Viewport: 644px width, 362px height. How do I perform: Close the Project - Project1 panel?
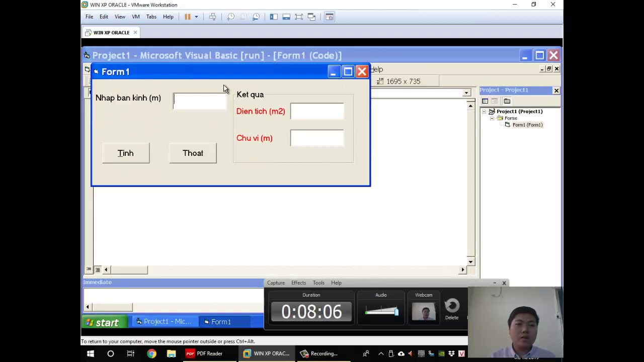(x=556, y=90)
